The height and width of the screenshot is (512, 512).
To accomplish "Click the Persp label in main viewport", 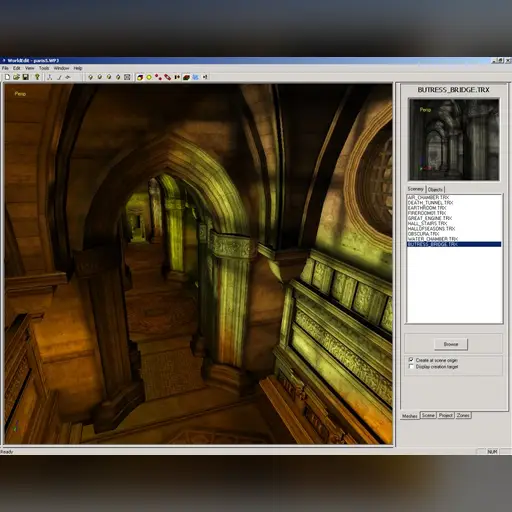I will pyautogui.click(x=20, y=94).
